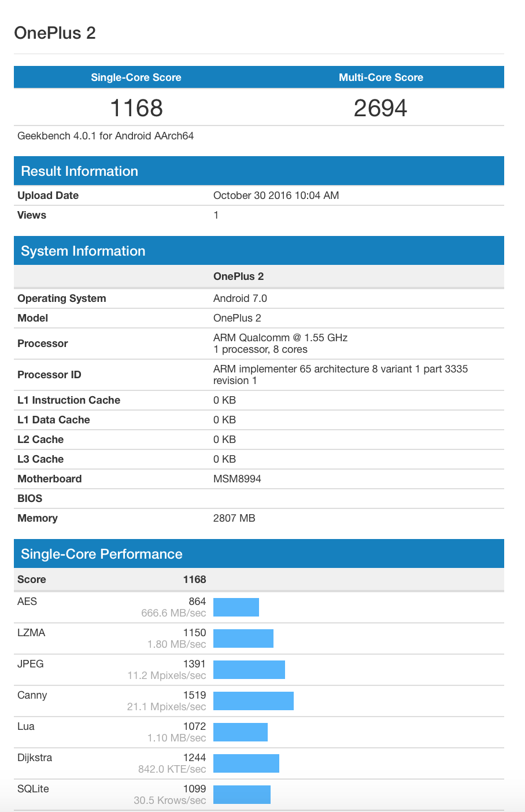This screenshot has width=525, height=812.
Task: Select the Multi-Core Score column header
Action: [x=380, y=77]
